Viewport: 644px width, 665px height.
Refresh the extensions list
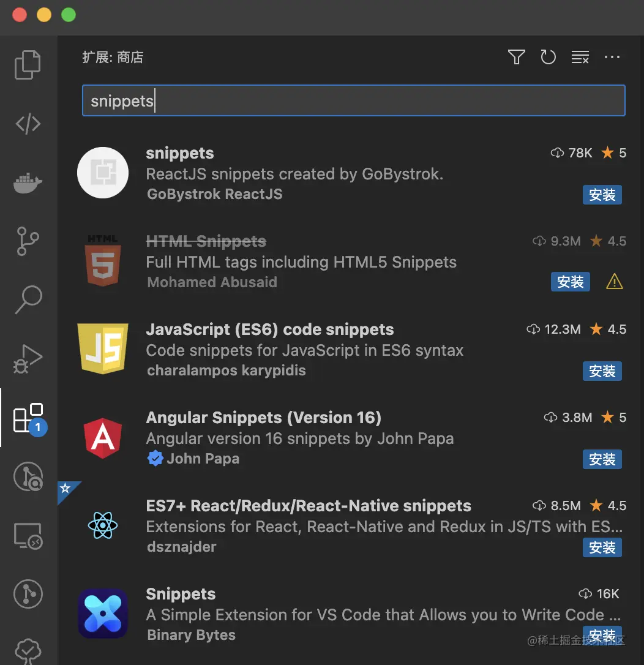(548, 57)
